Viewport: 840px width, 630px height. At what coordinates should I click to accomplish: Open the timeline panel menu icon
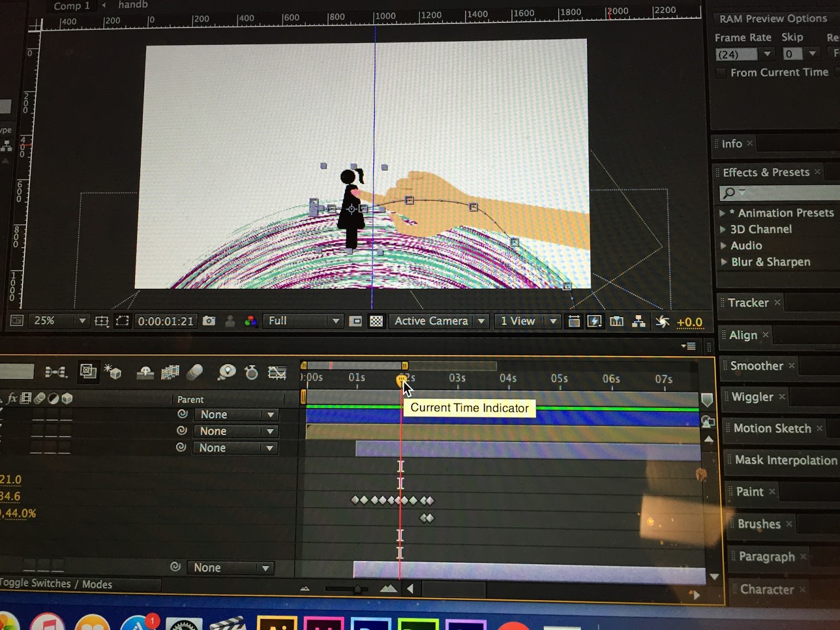pyautogui.click(x=688, y=346)
